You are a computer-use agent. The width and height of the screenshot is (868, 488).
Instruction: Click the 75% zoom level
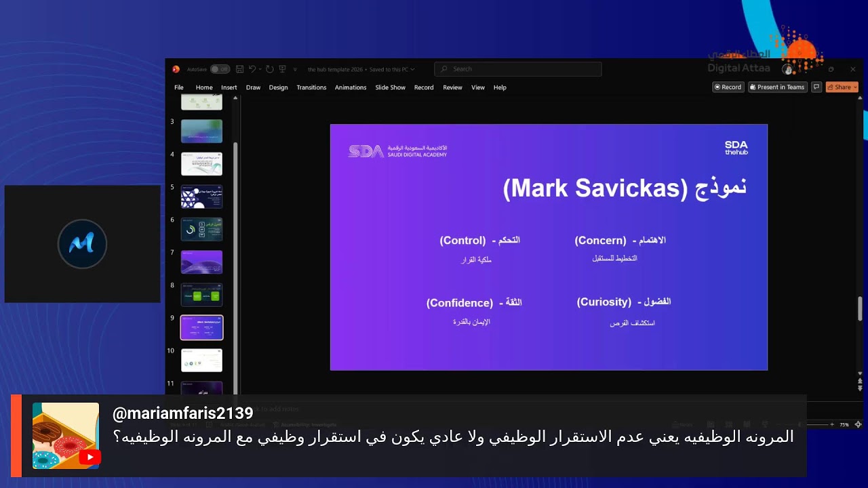(844, 424)
